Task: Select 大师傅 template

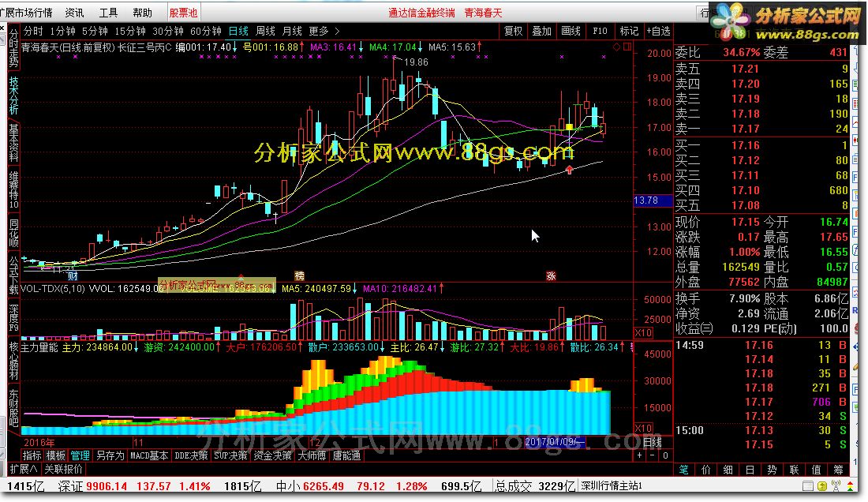Action: [x=312, y=455]
